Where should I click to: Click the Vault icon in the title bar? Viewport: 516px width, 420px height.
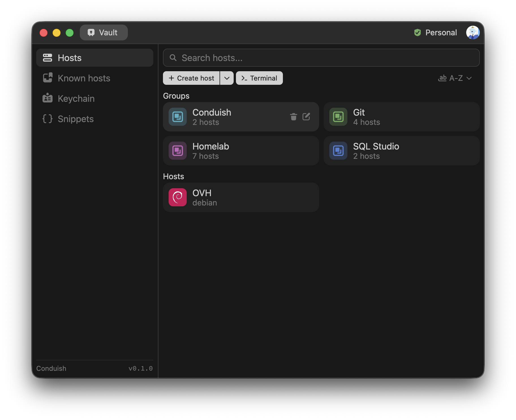[x=91, y=33]
